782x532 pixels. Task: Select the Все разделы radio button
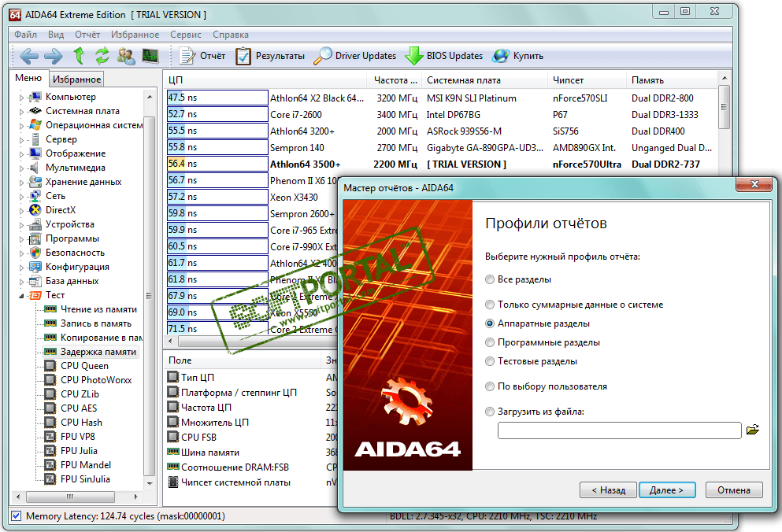490,279
